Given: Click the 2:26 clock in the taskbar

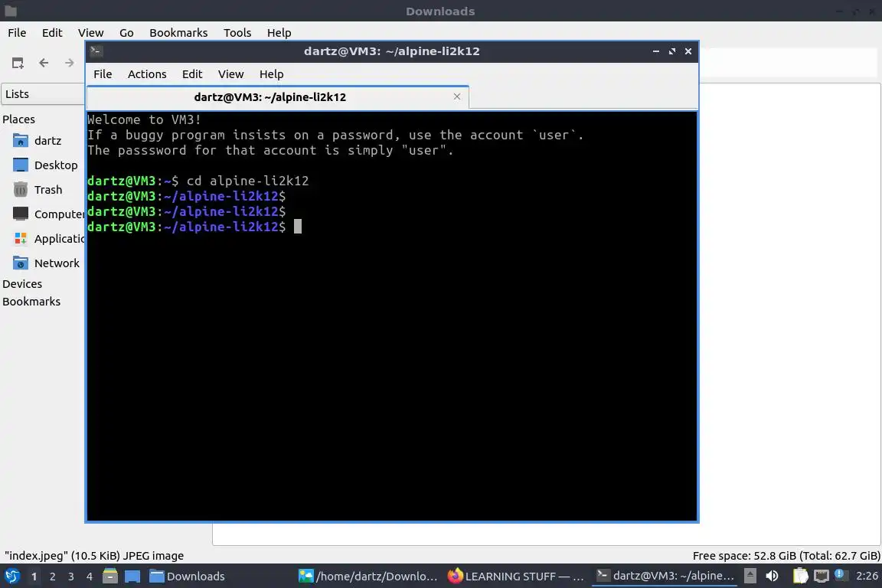Looking at the screenshot, I should pos(866,576).
